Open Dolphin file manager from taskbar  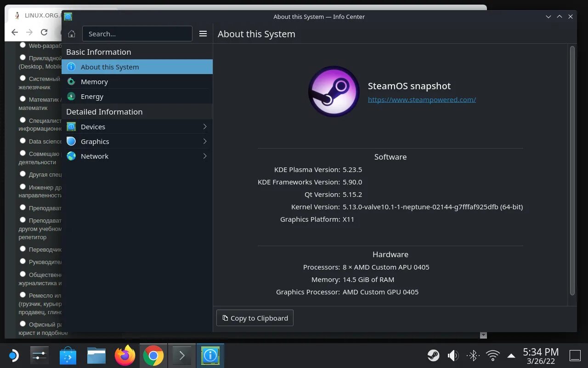pos(96,355)
